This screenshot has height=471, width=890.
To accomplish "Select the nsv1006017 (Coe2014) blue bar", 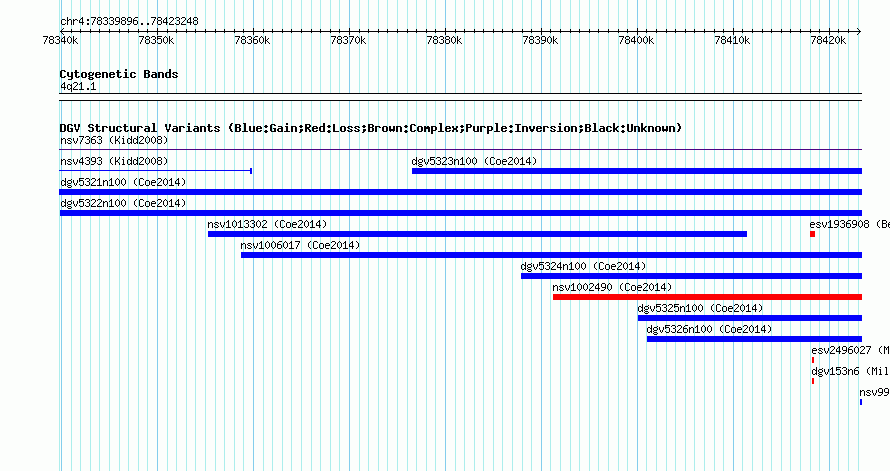I will 551,255.
